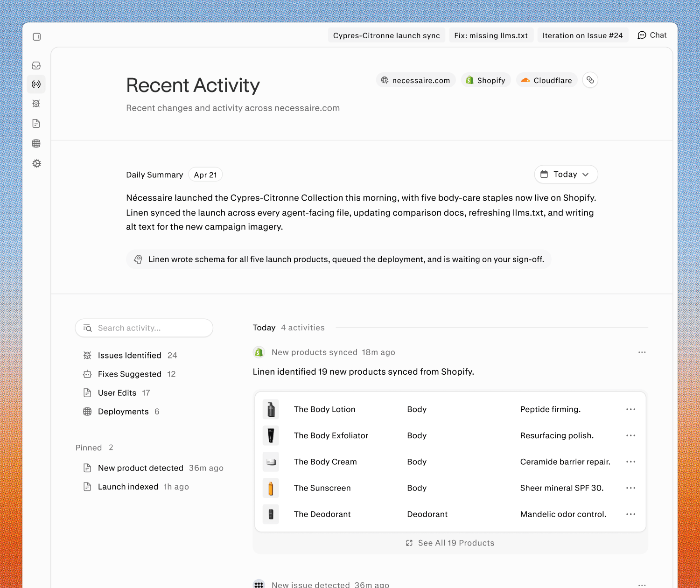This screenshot has width=700, height=588.
Task: Click the Shopify integration chip
Action: (486, 80)
